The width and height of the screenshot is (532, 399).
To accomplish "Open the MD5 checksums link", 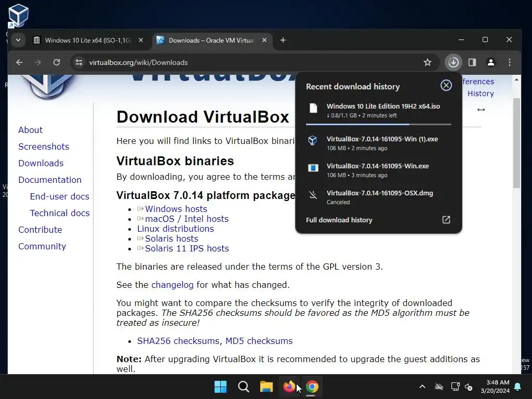I will (x=259, y=341).
